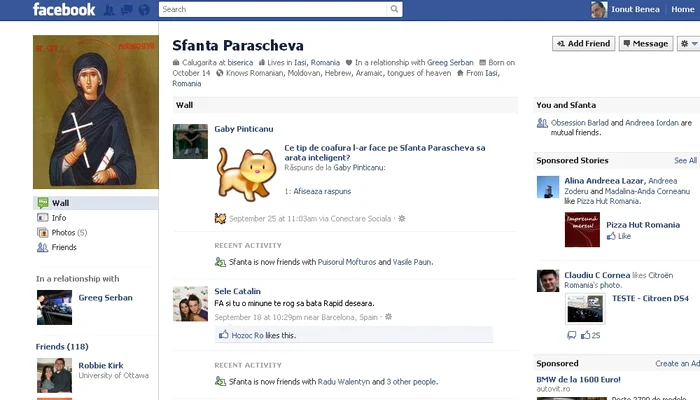The width and height of the screenshot is (700, 400).
Task: Click the 25 likes thumb icon
Action: pyautogui.click(x=585, y=334)
